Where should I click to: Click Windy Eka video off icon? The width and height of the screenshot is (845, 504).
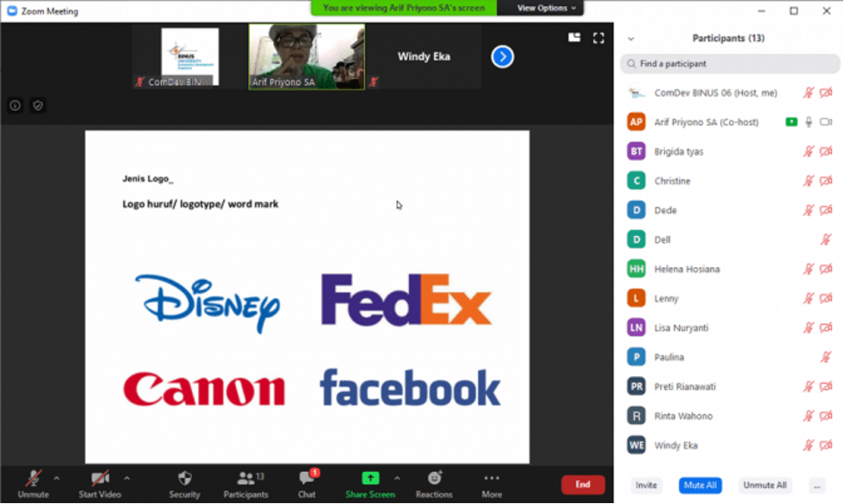pyautogui.click(x=826, y=445)
